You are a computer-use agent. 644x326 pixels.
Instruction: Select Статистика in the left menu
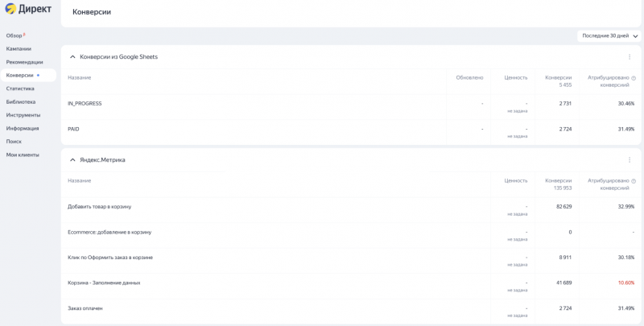(20, 89)
